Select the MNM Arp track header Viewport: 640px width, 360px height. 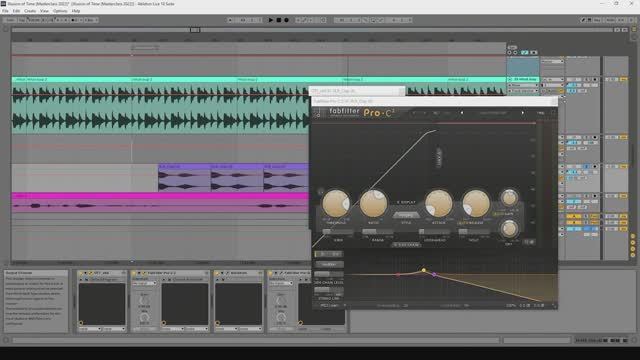(524, 79)
